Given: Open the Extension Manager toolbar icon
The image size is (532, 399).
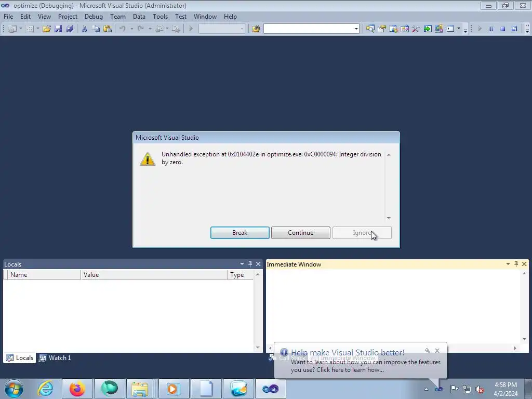Looking at the screenshot, I should click(x=438, y=29).
